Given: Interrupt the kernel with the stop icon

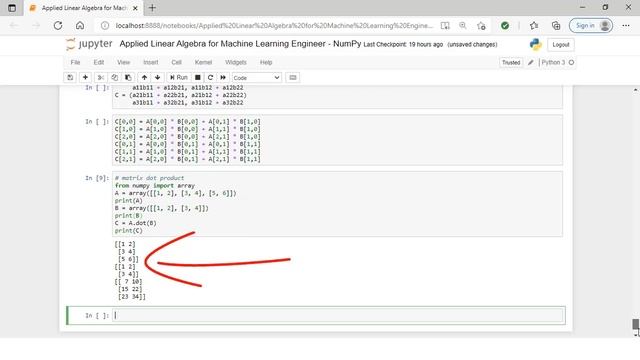Looking at the screenshot, I should 198,78.
